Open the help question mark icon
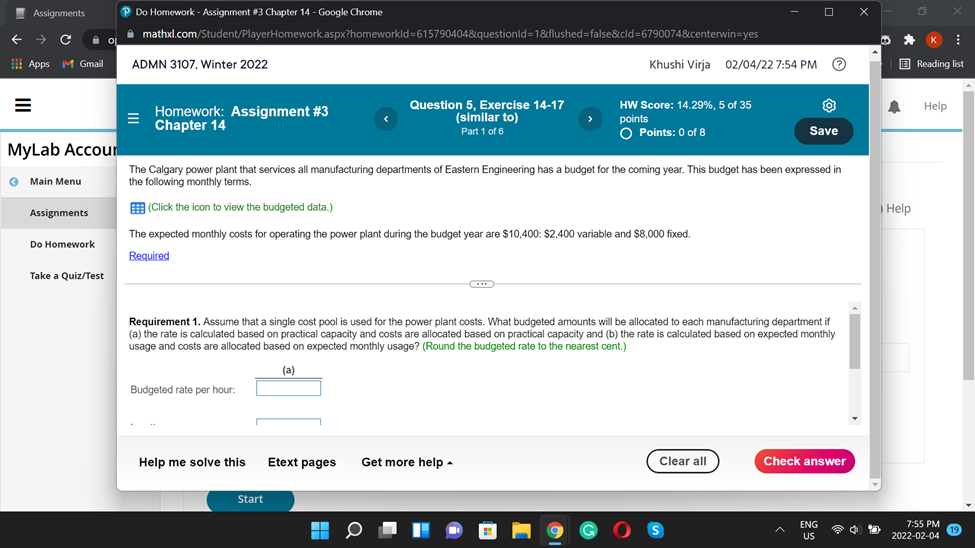The image size is (975, 548). pyautogui.click(x=839, y=64)
